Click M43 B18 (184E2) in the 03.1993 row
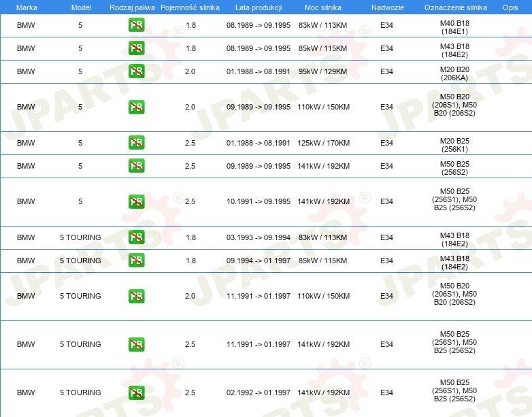Screen dimensions: 532x417 454,239
